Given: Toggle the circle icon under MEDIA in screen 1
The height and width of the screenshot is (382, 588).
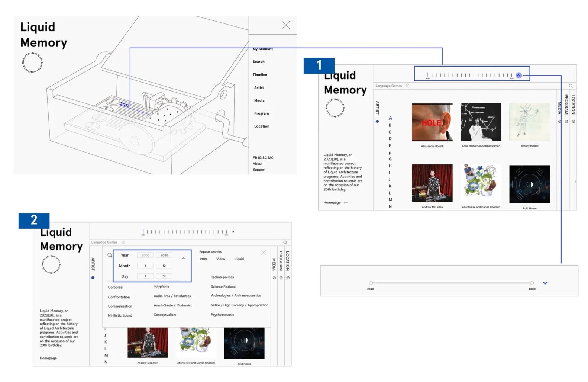Looking at the screenshot, I should coord(559,121).
